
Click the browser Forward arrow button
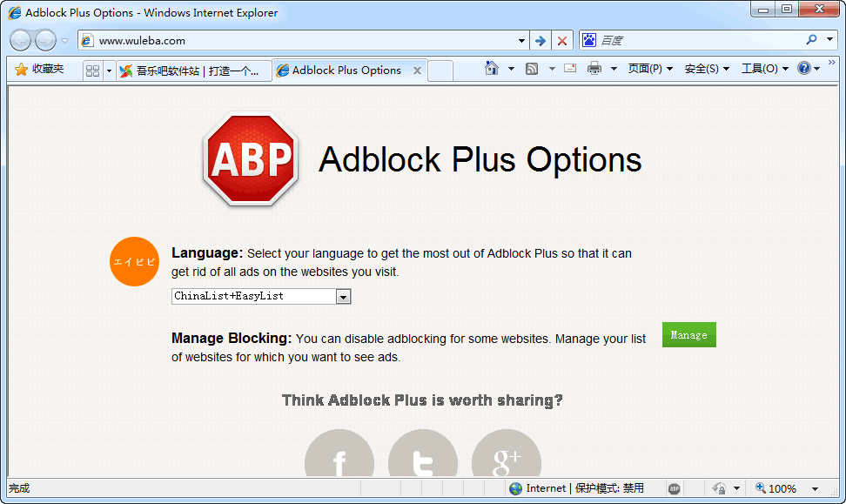pyautogui.click(x=46, y=40)
